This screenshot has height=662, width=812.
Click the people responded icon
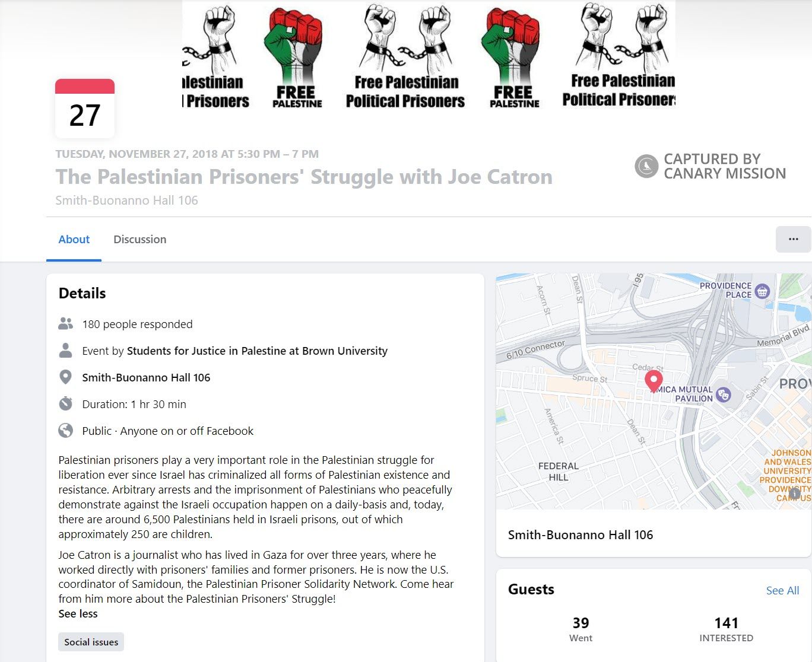[x=66, y=324]
